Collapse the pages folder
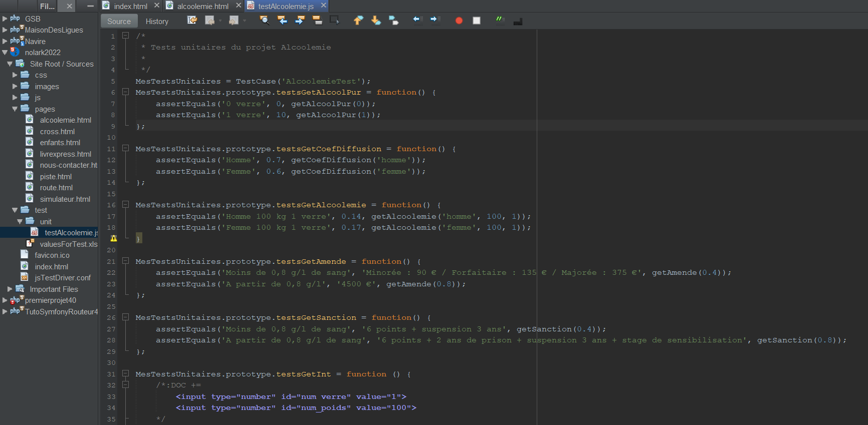This screenshot has width=868, height=425. (x=15, y=109)
